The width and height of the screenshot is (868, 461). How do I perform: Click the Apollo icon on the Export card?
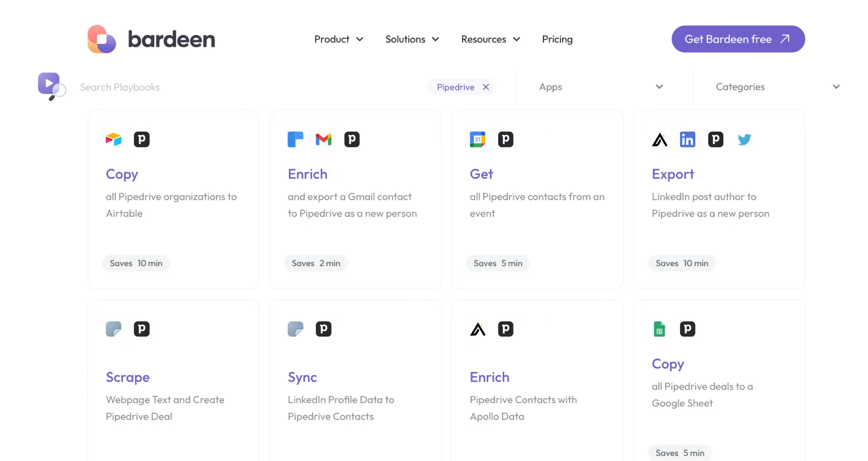(x=660, y=140)
